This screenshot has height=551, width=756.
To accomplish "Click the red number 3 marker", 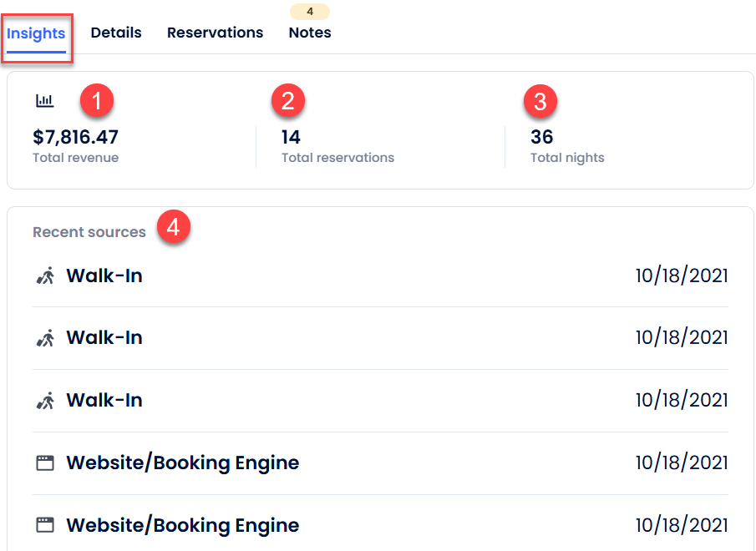I will click(540, 102).
